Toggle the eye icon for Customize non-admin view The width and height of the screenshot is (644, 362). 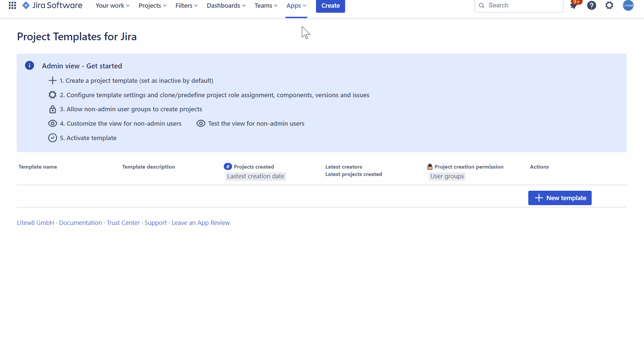coord(53,123)
